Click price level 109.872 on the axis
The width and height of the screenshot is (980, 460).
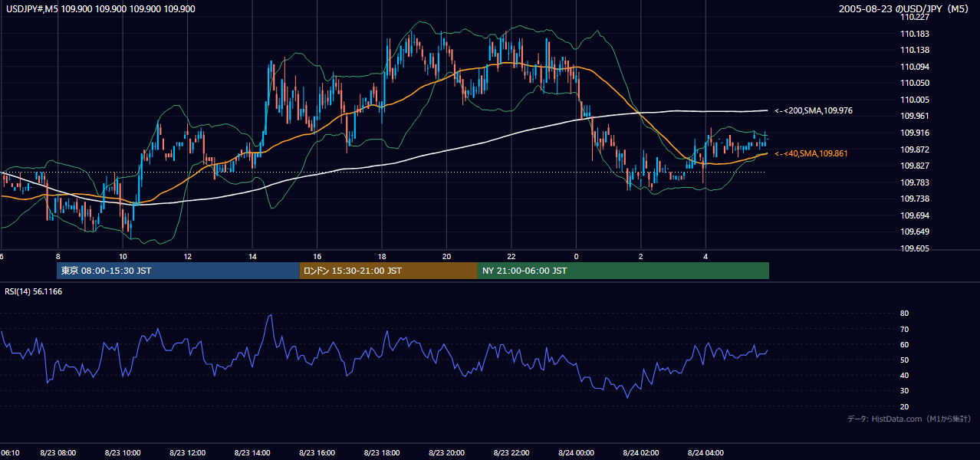913,149
